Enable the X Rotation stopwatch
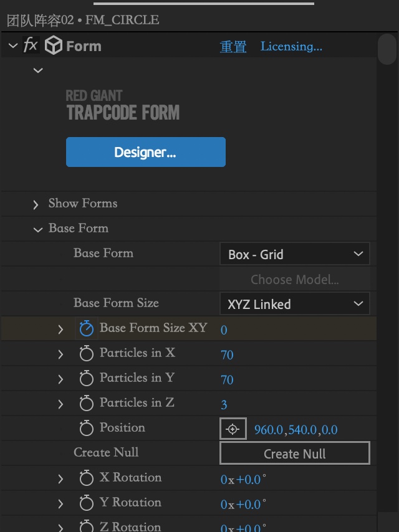This screenshot has height=532, width=399. coord(87,478)
